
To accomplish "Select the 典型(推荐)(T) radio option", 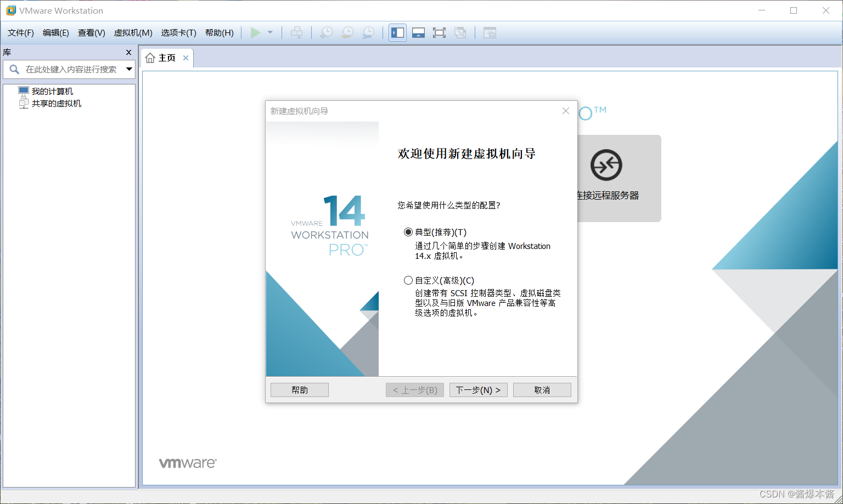I will point(408,232).
